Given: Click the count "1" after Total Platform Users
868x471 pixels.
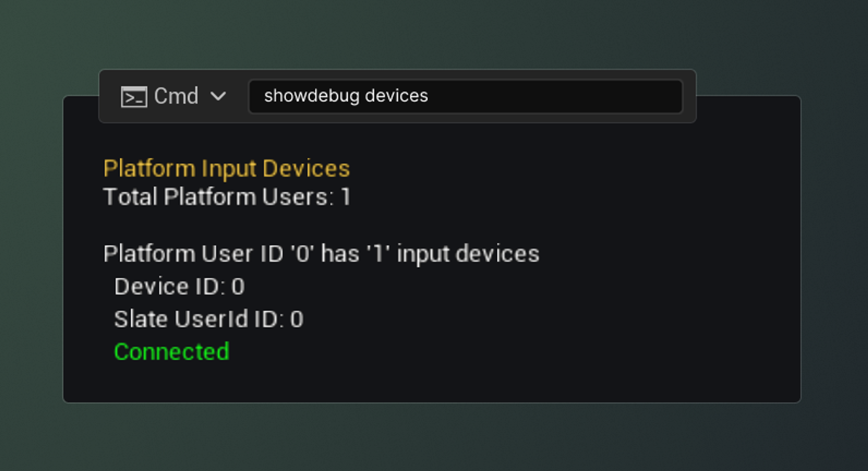Looking at the screenshot, I should pos(346,197).
